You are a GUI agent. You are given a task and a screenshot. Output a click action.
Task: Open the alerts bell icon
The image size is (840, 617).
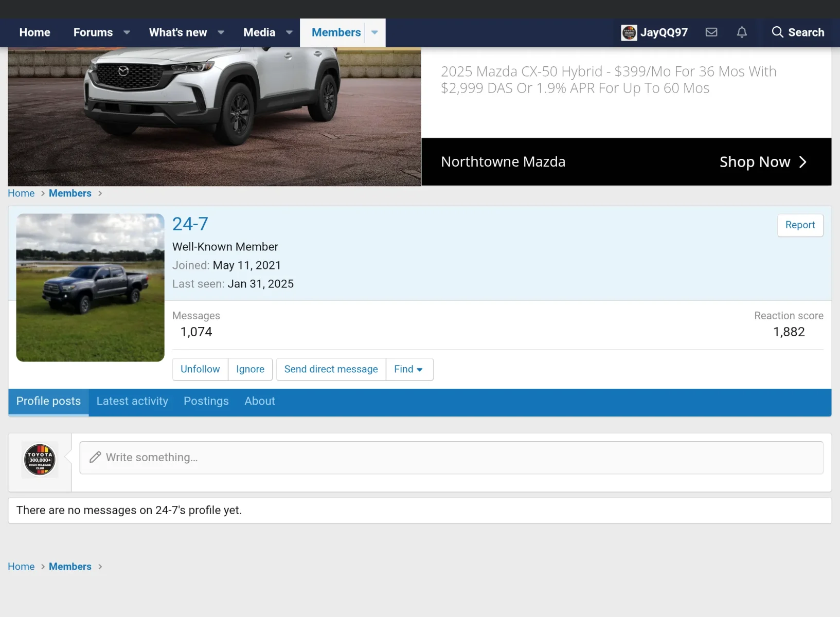click(x=742, y=32)
